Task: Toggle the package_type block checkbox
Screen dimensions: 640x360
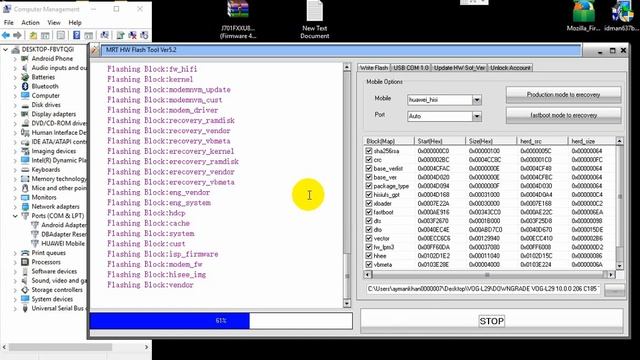Action: [x=369, y=186]
